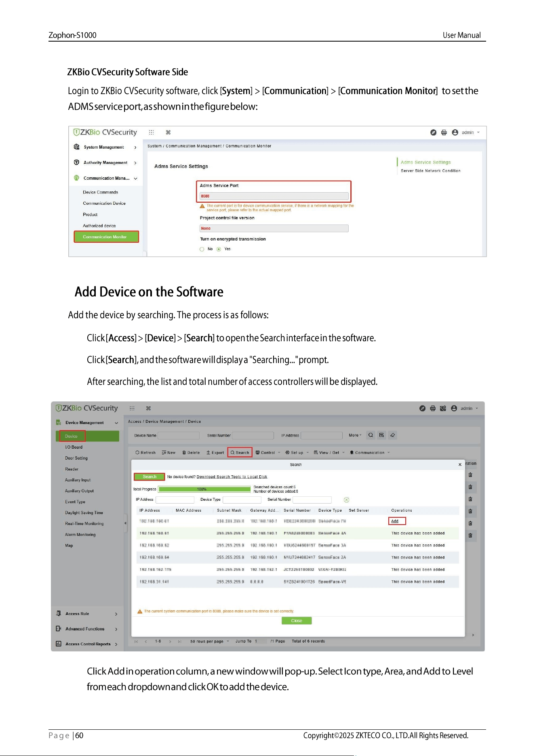This screenshot has width=535, height=756.
Task: Click Export in the device toolbar
Action: coord(215,453)
